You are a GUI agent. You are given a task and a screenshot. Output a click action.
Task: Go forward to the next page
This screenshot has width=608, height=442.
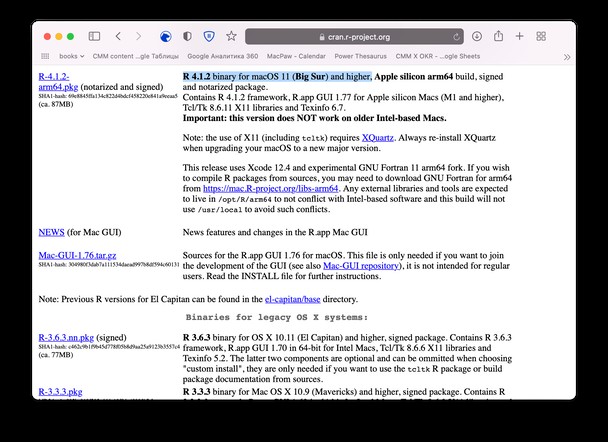click(138, 36)
